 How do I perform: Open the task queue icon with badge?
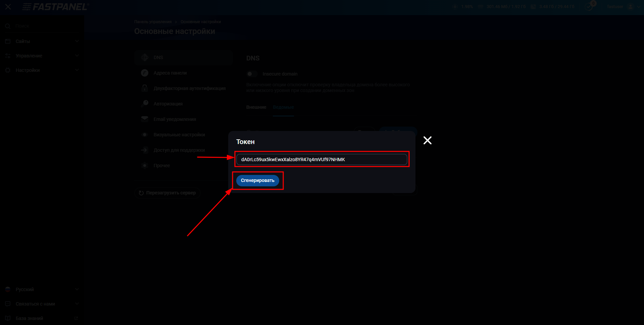click(x=589, y=6)
